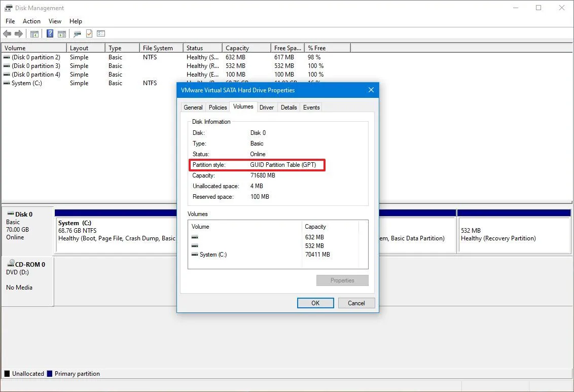Switch to the Policies tab
Image resolution: width=574 pixels, height=392 pixels.
click(x=218, y=107)
